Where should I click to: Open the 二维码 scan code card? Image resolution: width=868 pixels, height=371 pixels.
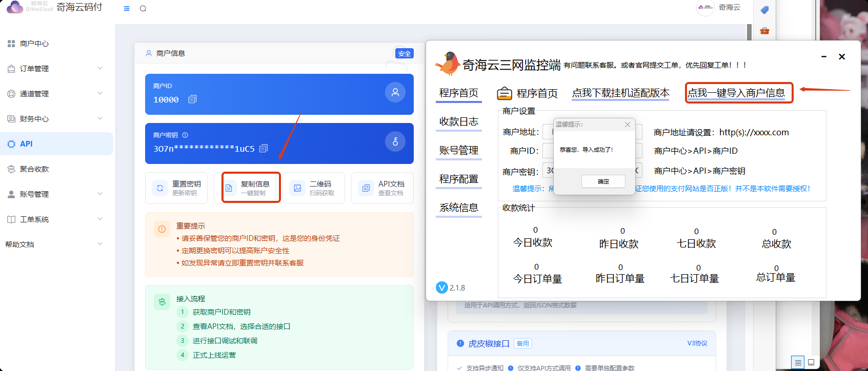click(x=314, y=188)
